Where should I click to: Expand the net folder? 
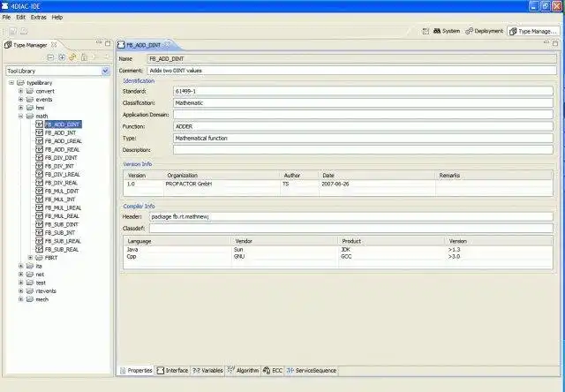tap(21, 275)
